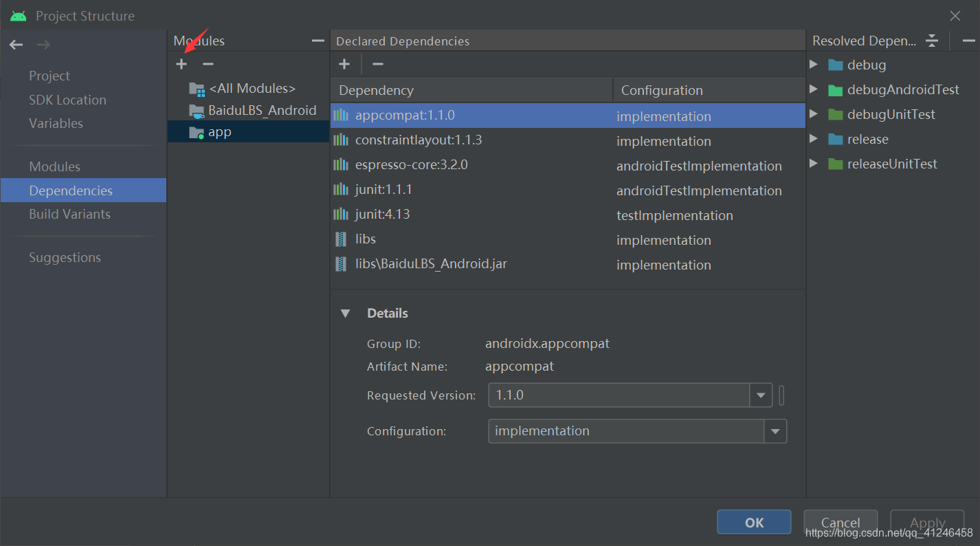Open the Suggestions section

coord(65,257)
